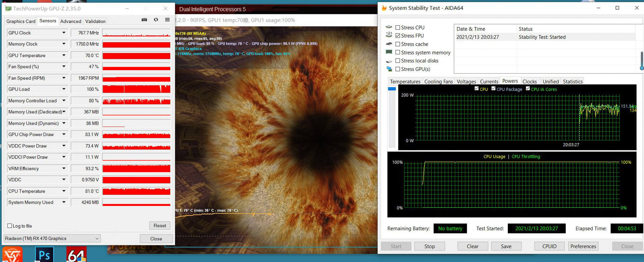Image resolution: width=644 pixels, height=262 pixels.
Task: Click the Memory Controller Load graph
Action: (x=137, y=100)
